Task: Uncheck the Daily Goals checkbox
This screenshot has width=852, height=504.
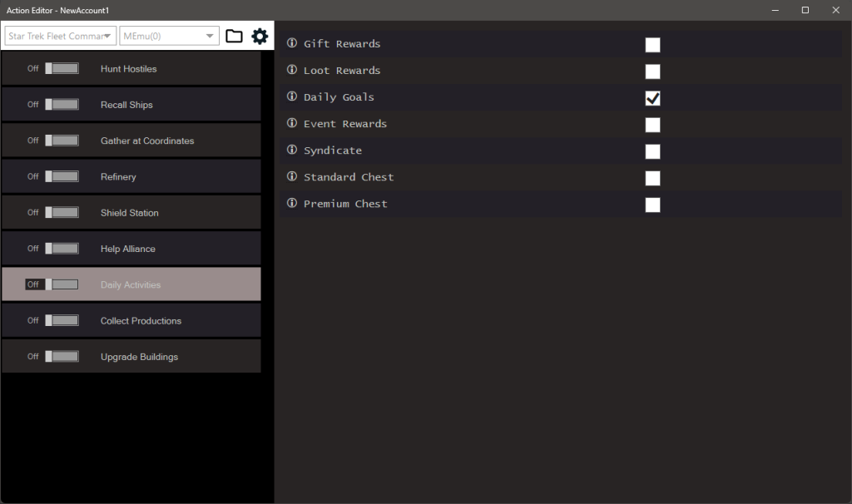Action: pos(652,97)
